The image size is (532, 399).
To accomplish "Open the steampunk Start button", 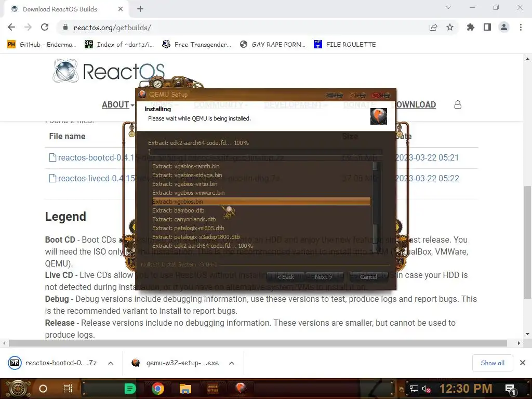I will tap(18, 389).
